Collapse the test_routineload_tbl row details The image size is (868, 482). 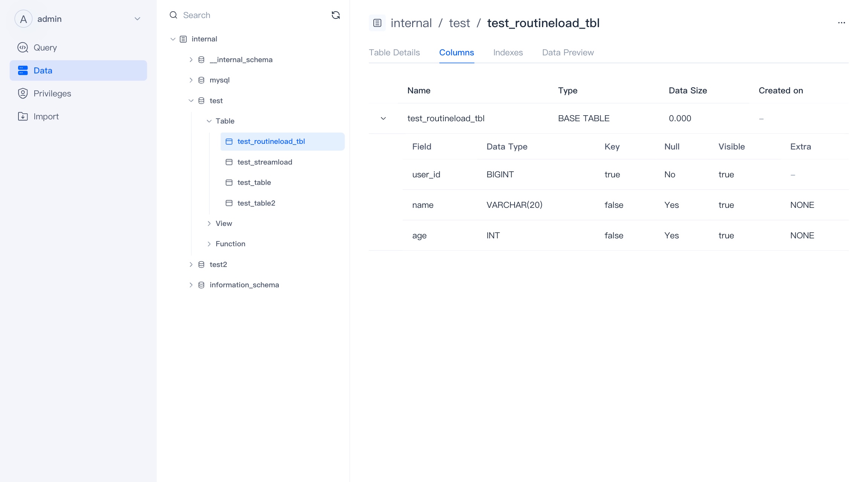[383, 118]
